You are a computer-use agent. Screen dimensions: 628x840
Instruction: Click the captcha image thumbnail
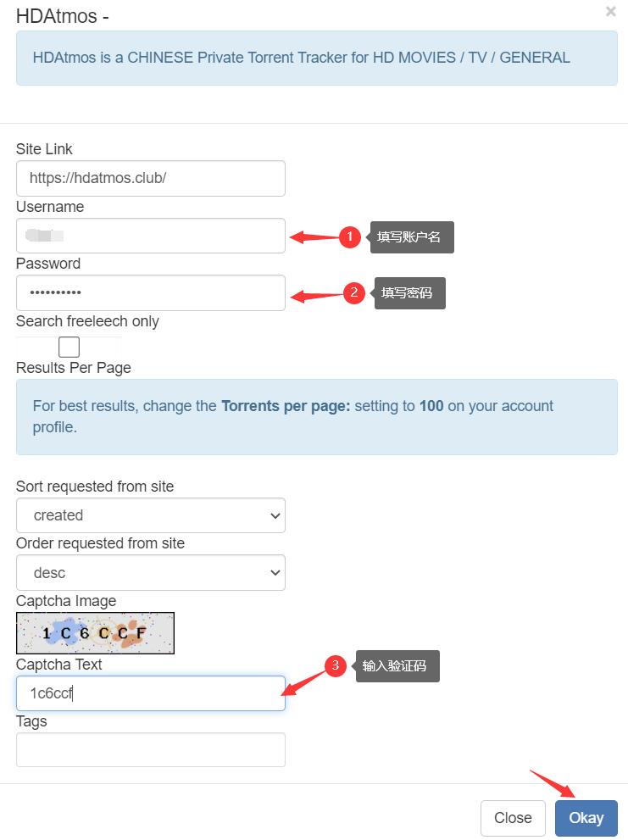[x=95, y=633]
